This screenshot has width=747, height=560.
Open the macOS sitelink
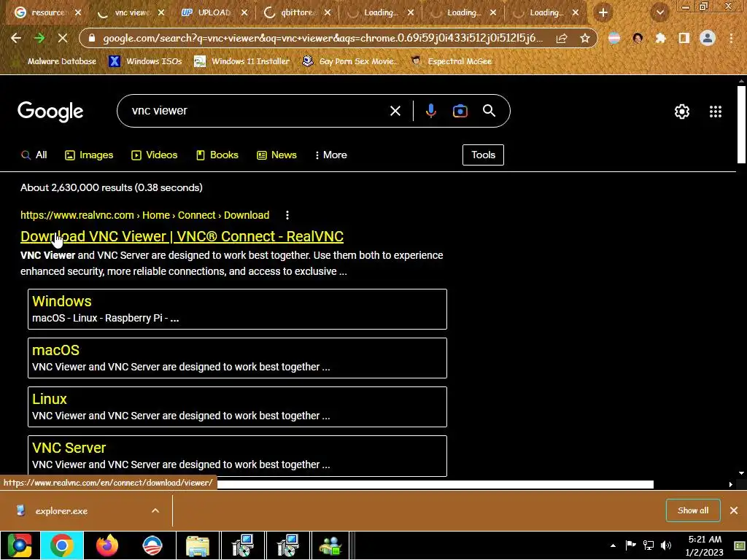[55, 350]
